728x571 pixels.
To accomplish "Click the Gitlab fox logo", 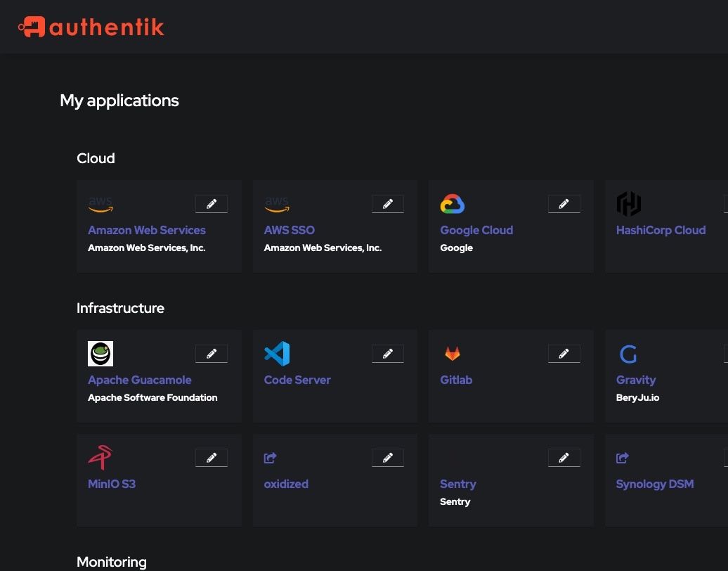I will click(453, 354).
